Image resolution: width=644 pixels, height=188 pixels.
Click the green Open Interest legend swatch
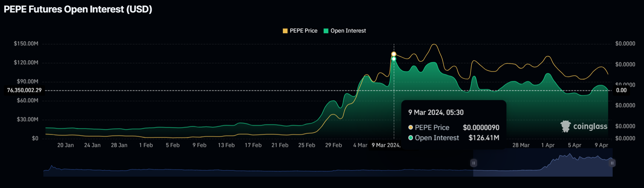(326, 31)
